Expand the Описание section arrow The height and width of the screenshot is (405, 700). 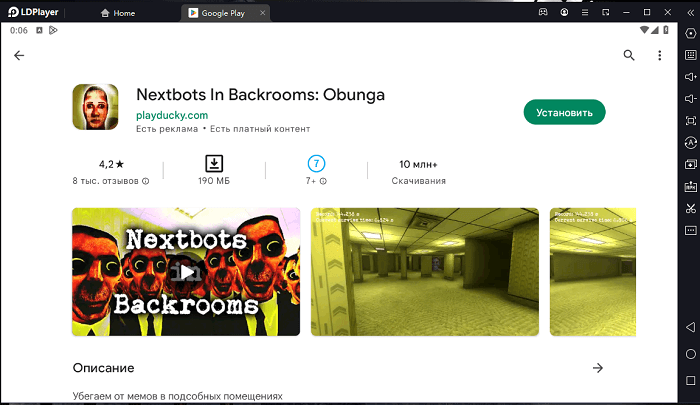click(597, 368)
